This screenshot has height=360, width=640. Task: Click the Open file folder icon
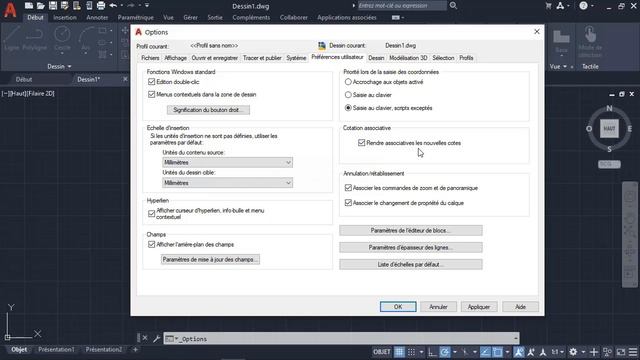[x=40, y=6]
